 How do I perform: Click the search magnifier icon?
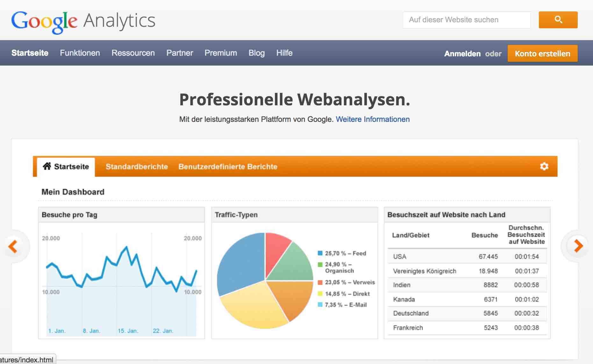(558, 19)
